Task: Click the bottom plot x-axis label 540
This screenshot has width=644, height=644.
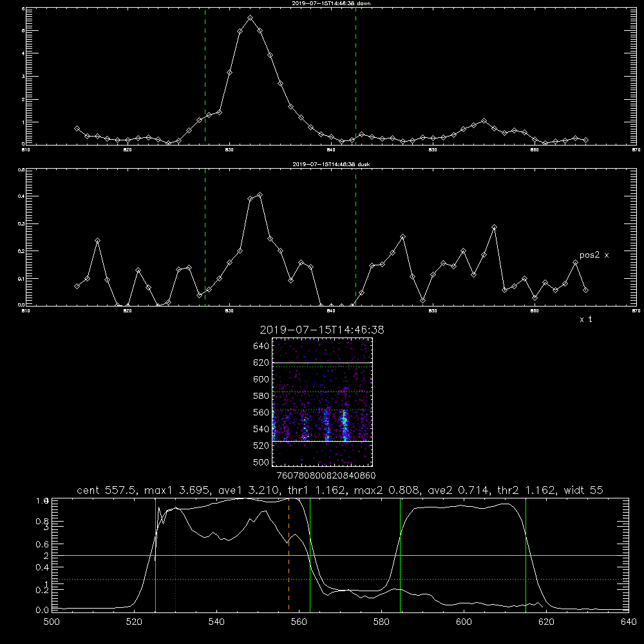Action: [216, 622]
